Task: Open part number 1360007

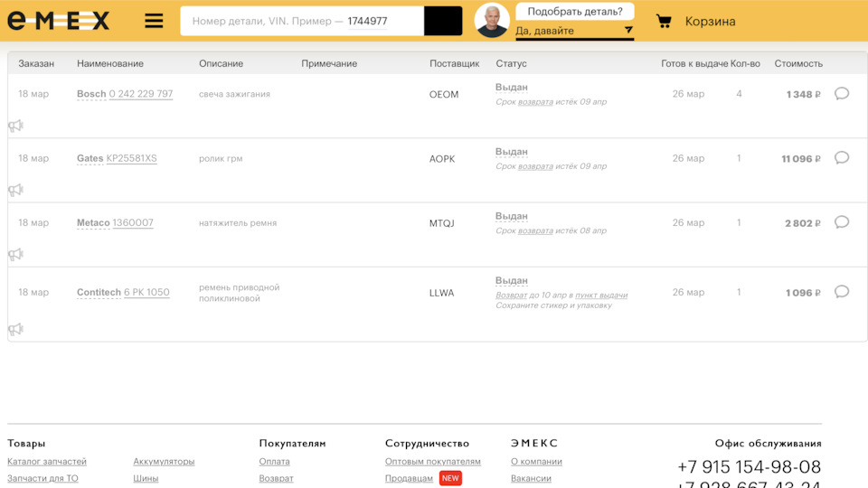Action: [x=133, y=222]
